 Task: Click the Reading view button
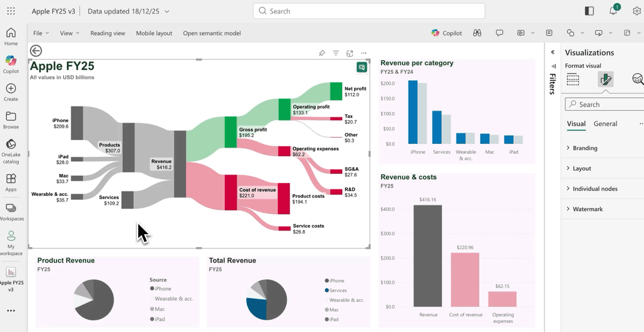108,33
